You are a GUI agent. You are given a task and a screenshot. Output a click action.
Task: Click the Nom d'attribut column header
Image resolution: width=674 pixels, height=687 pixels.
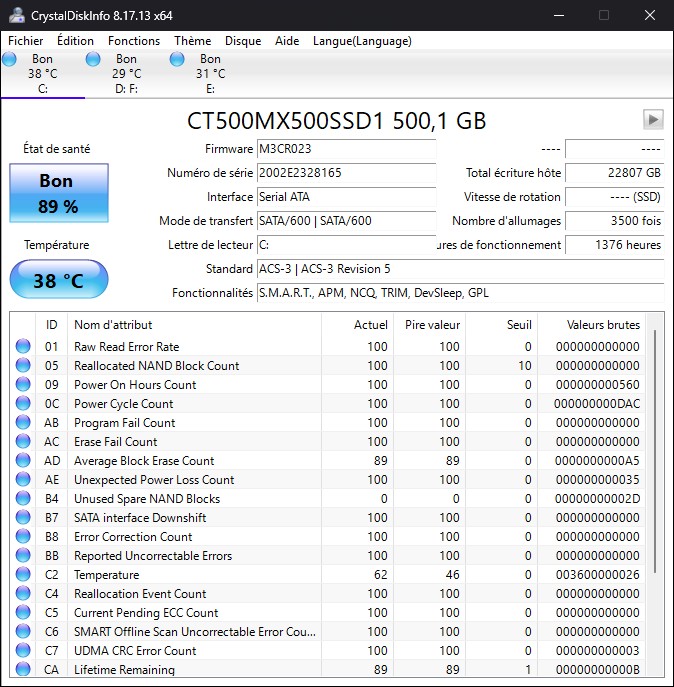195,325
